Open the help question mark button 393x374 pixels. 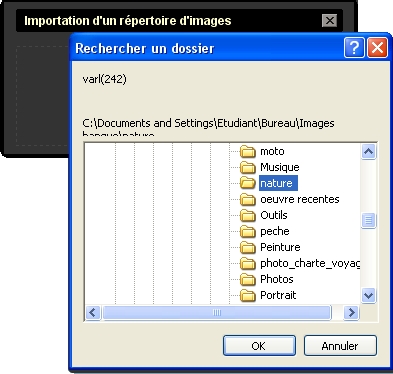(x=354, y=48)
